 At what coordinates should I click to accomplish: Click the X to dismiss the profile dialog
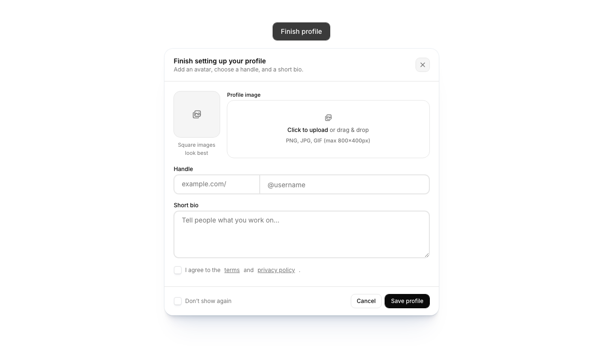[x=422, y=65]
